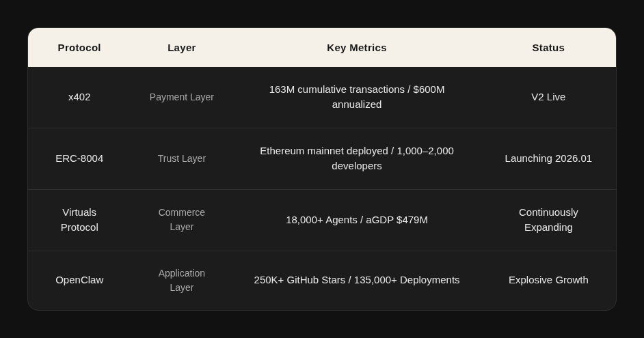Click the V2 Live status cell

(548, 97)
